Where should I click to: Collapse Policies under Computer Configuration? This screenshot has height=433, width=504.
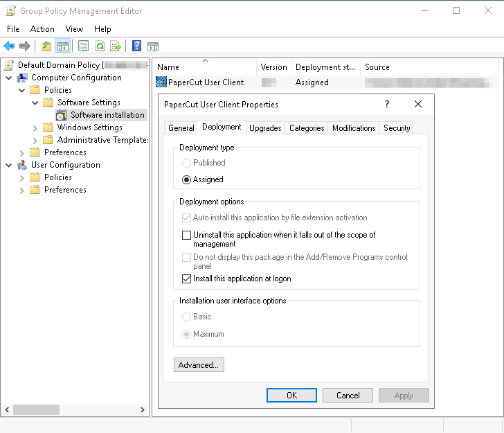click(22, 90)
